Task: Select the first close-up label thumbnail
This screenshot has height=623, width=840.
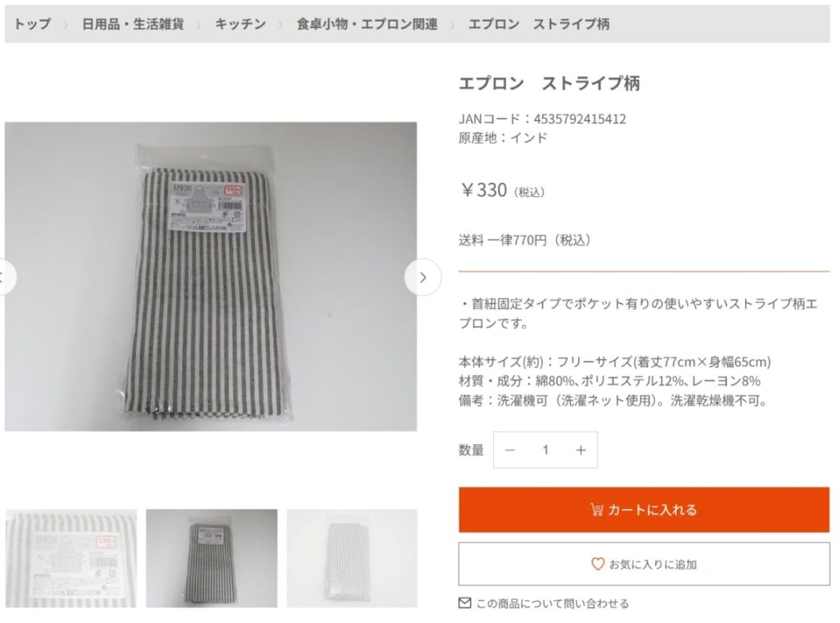Action: [x=71, y=558]
